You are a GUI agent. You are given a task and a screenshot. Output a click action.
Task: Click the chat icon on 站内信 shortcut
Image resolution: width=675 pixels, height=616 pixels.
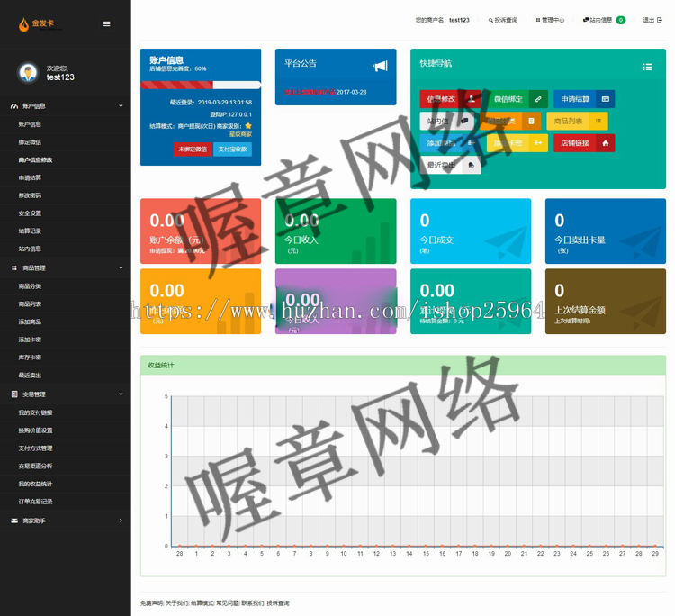pos(465,121)
